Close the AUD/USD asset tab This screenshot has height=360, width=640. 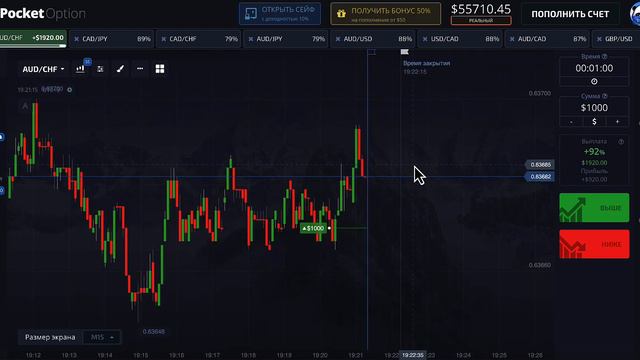pyautogui.click(x=338, y=39)
